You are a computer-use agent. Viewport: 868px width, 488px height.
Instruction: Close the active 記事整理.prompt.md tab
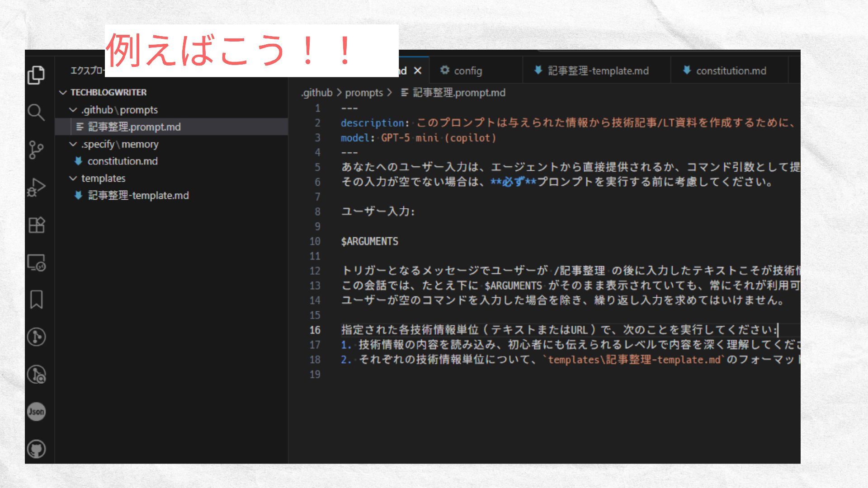(x=418, y=71)
